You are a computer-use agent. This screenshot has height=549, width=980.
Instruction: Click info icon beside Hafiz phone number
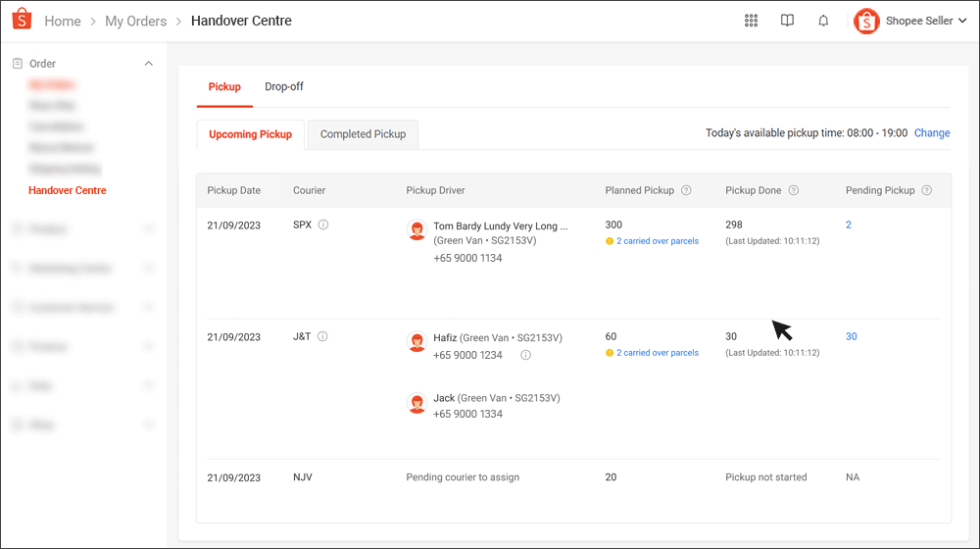click(x=526, y=355)
